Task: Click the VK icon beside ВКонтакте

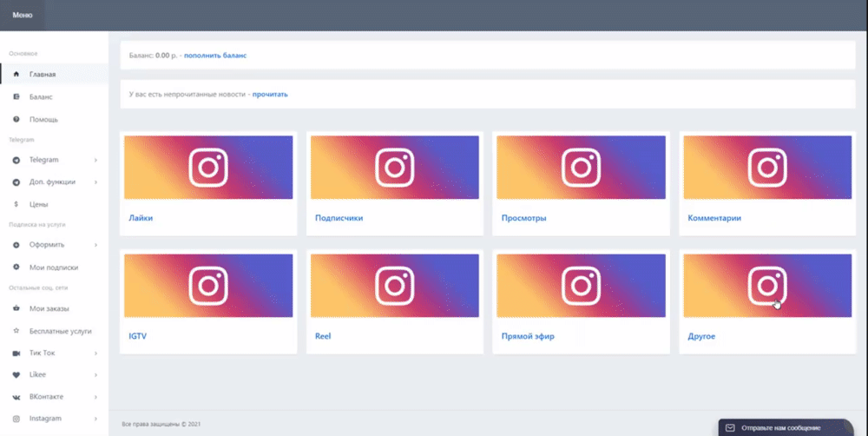Action: [x=16, y=397]
